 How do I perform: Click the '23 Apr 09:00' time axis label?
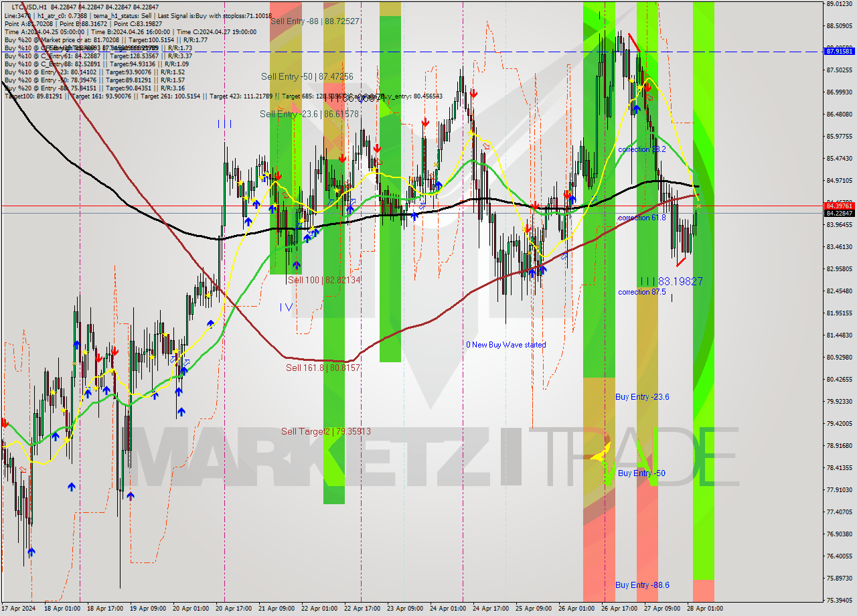point(404,609)
